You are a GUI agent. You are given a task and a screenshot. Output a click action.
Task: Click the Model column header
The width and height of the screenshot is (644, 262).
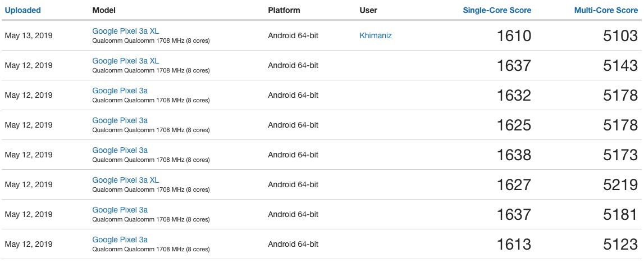(104, 10)
